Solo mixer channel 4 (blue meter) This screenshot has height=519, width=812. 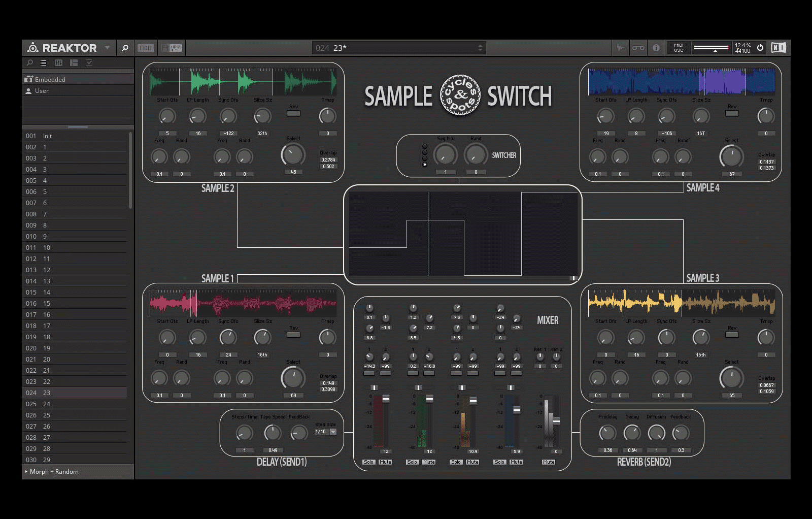tap(499, 462)
